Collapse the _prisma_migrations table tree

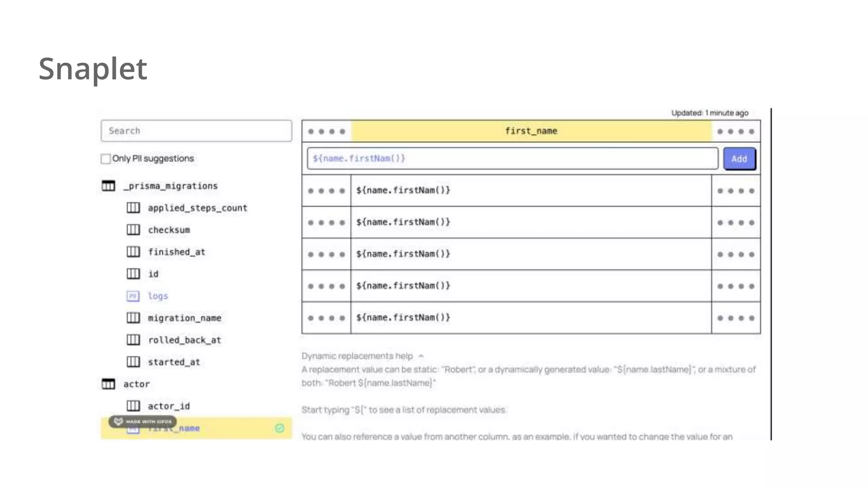click(x=170, y=186)
